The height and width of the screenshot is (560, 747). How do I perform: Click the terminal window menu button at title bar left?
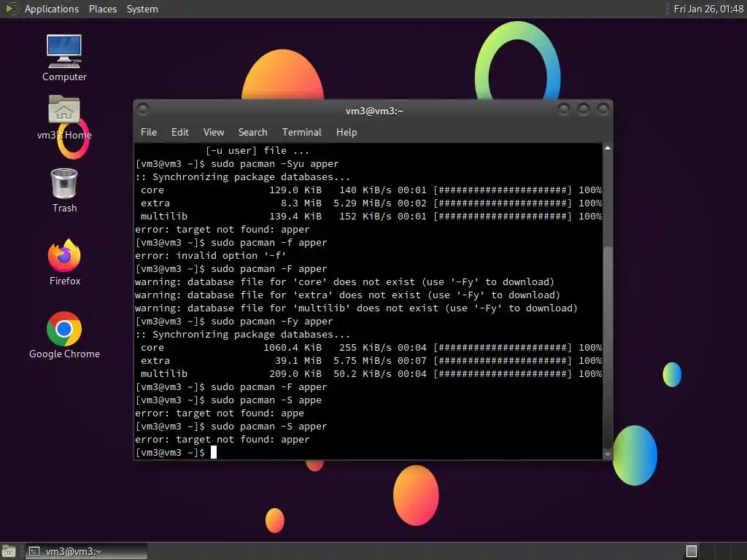[x=143, y=110]
